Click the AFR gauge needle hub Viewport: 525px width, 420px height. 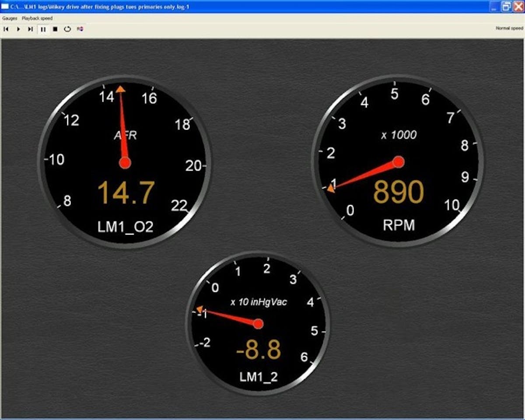click(125, 163)
